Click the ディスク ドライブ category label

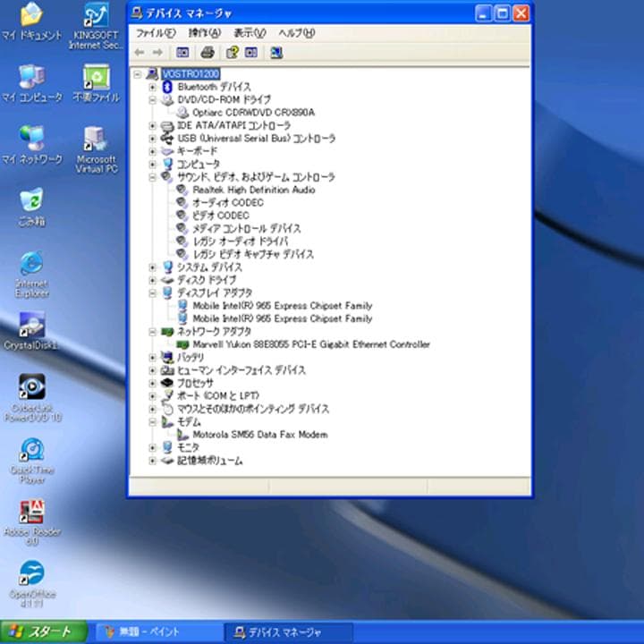point(207,280)
